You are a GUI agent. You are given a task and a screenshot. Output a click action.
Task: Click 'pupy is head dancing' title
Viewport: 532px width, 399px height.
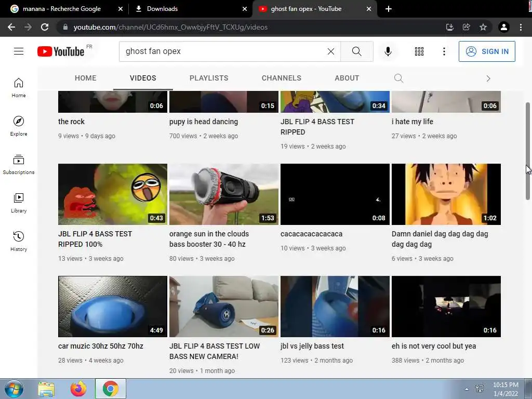pos(204,122)
